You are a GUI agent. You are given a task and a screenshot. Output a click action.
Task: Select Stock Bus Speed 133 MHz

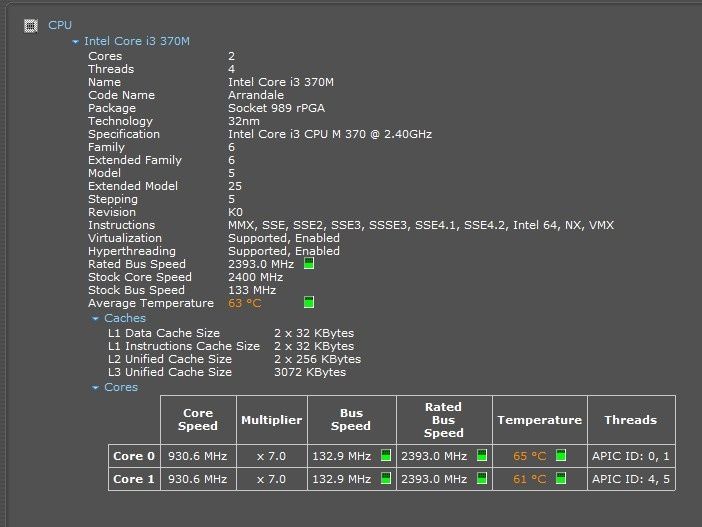(x=252, y=290)
